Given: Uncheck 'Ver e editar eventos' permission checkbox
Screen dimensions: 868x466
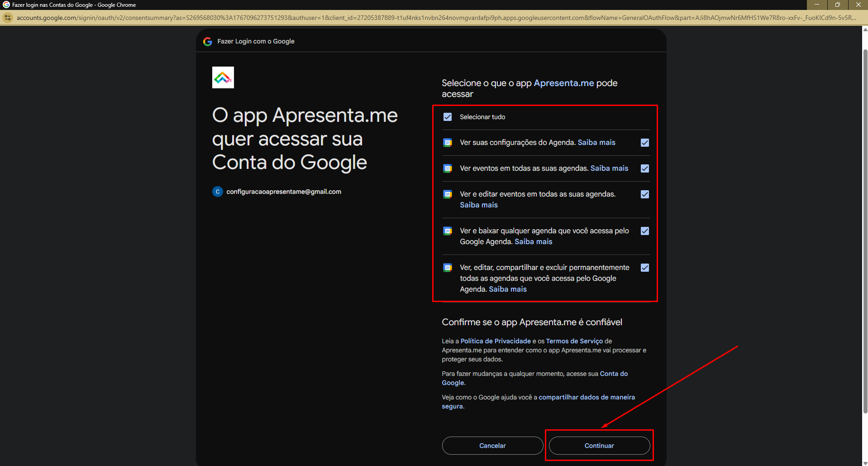Looking at the screenshot, I should point(645,194).
